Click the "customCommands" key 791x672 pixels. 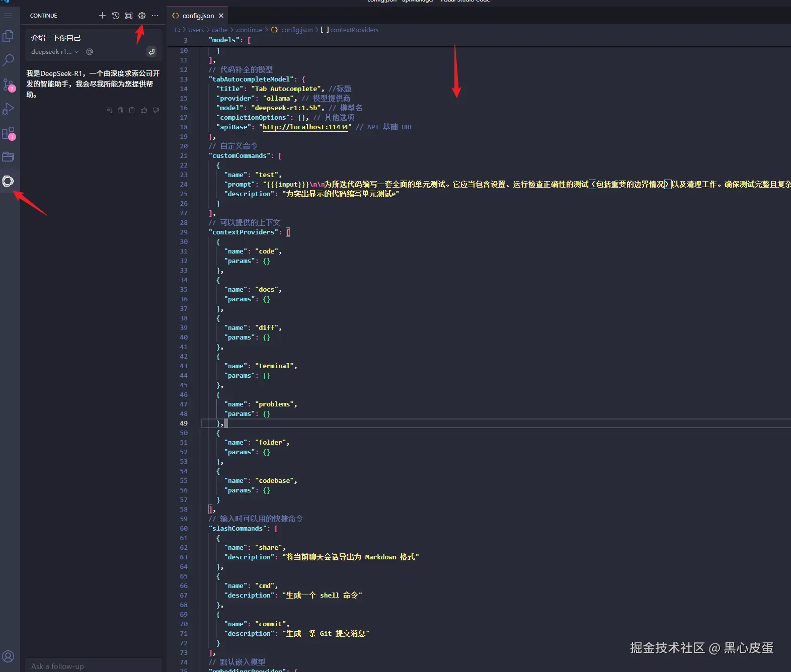[242, 156]
